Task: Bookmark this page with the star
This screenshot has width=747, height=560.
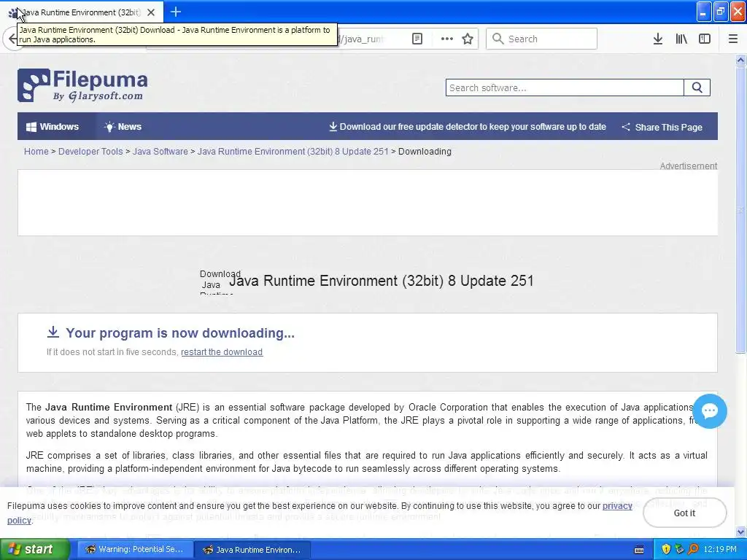Action: [x=468, y=39]
